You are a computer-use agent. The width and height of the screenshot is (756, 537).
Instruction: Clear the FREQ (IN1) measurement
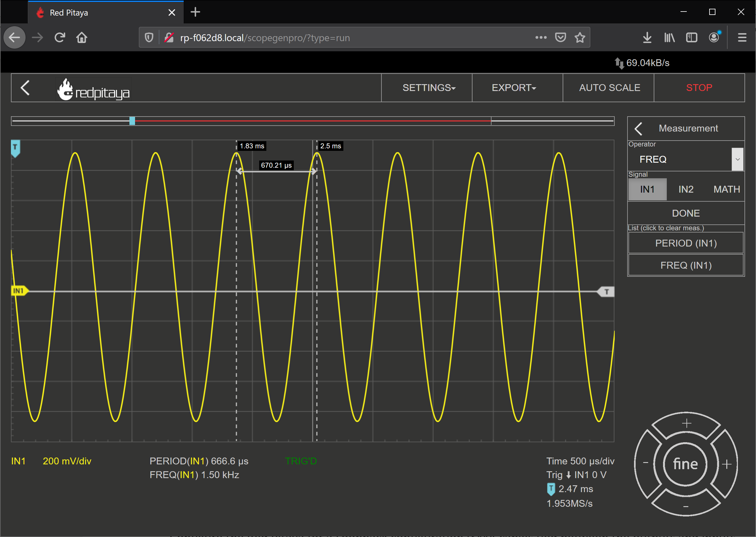686,265
